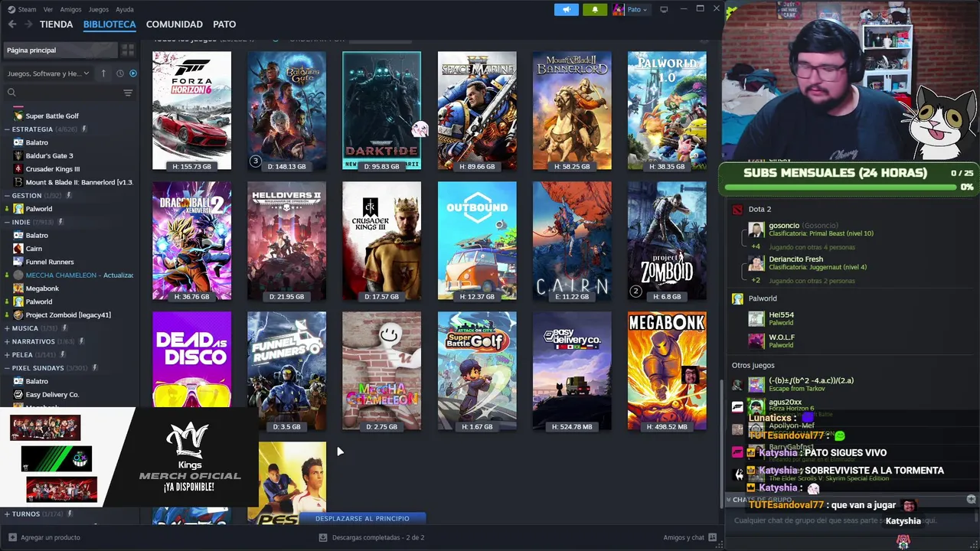The height and width of the screenshot is (551, 980).
Task: Select MECCHA CHAMELEON in the sidebar
Action: pyautogui.click(x=80, y=275)
